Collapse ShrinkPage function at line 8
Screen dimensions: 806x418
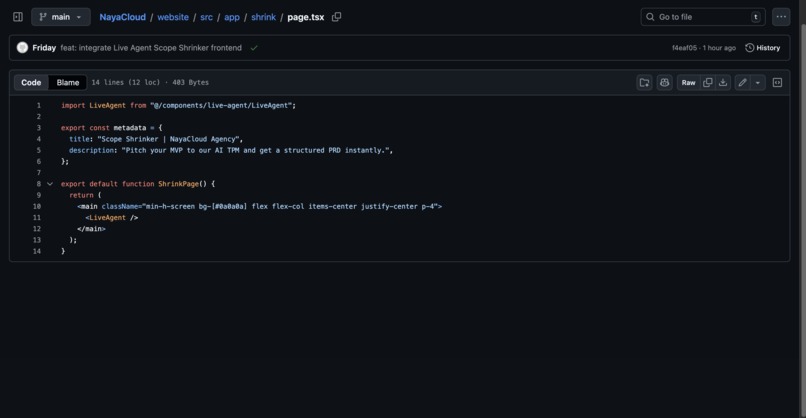[x=50, y=184]
